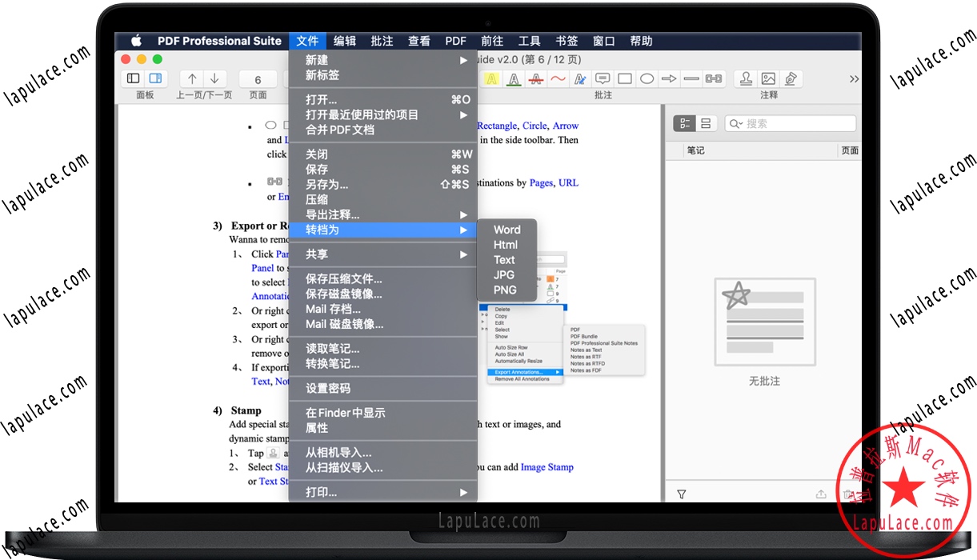Select the strikethrough text annotation tool

[x=536, y=78]
